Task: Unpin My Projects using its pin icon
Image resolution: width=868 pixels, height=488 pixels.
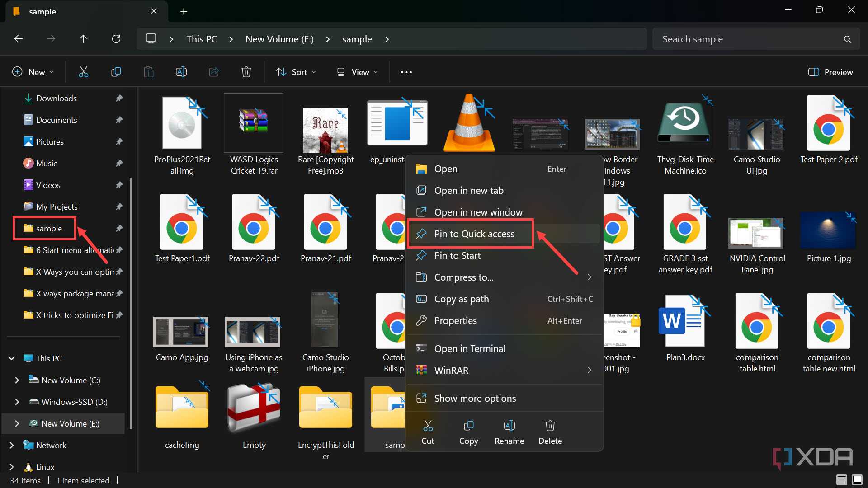Action: point(119,206)
